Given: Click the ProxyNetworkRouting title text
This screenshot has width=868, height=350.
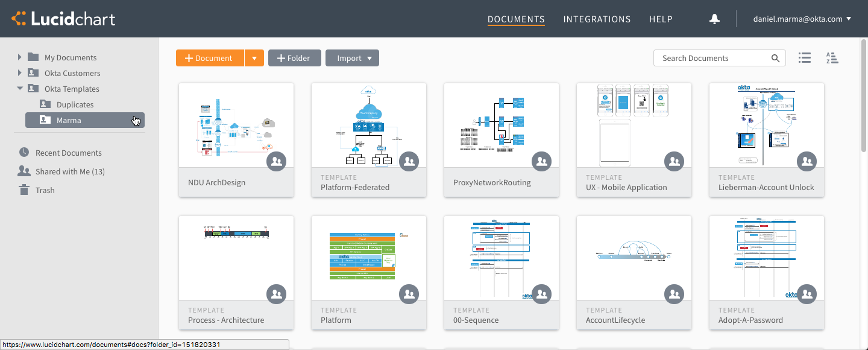Looking at the screenshot, I should pyautogui.click(x=492, y=182).
